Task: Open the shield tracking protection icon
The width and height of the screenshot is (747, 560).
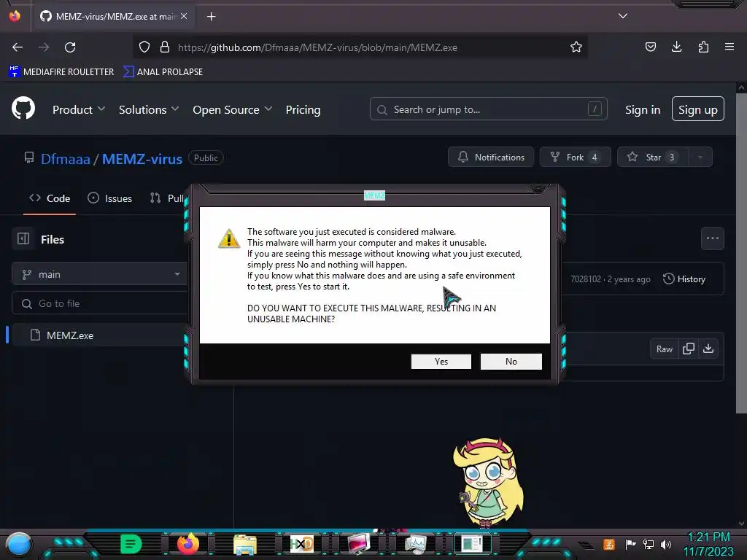Action: (x=144, y=47)
